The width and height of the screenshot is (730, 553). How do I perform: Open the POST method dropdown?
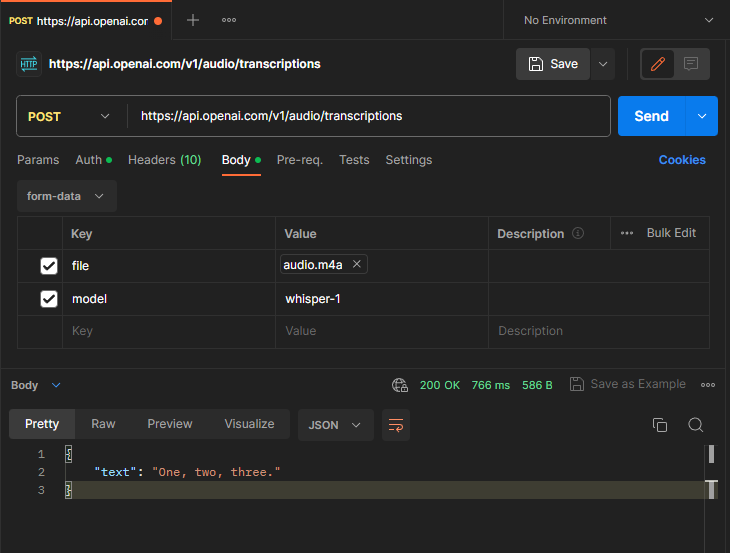click(69, 116)
